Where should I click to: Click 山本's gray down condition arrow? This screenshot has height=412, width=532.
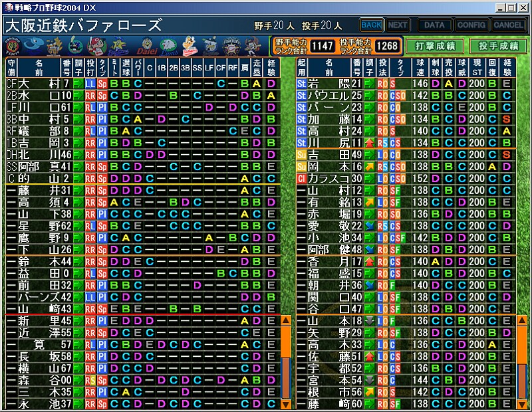[370, 321]
